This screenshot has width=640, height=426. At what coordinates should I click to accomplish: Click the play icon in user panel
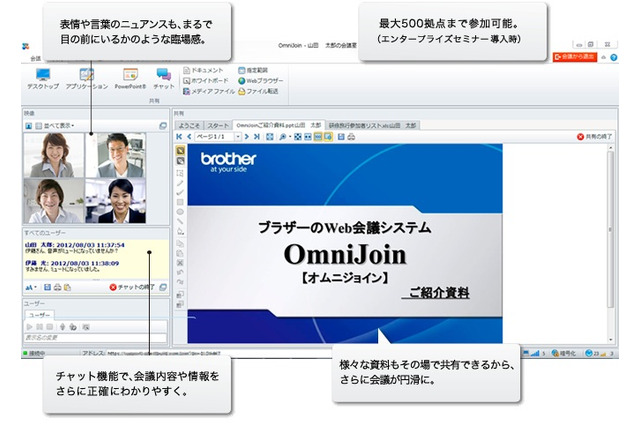click(29, 327)
